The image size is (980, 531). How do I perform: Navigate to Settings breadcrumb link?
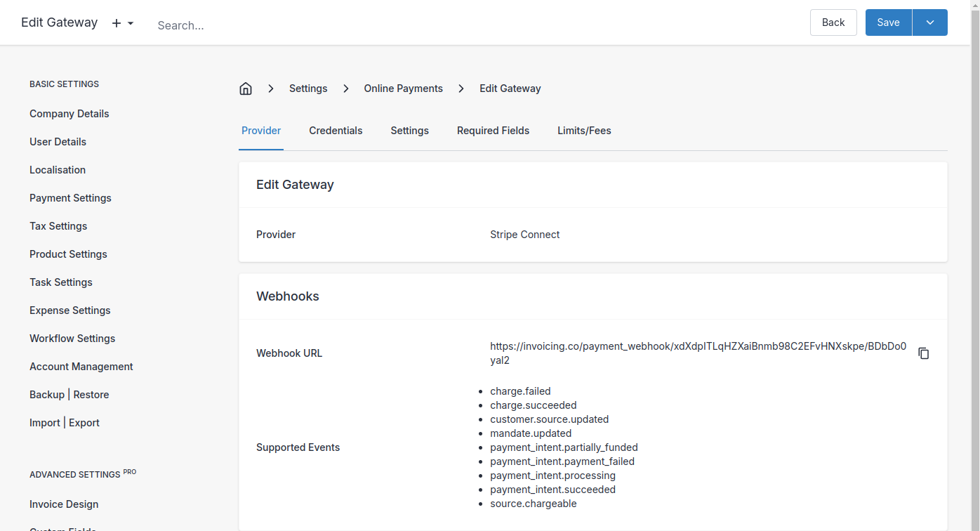point(308,88)
